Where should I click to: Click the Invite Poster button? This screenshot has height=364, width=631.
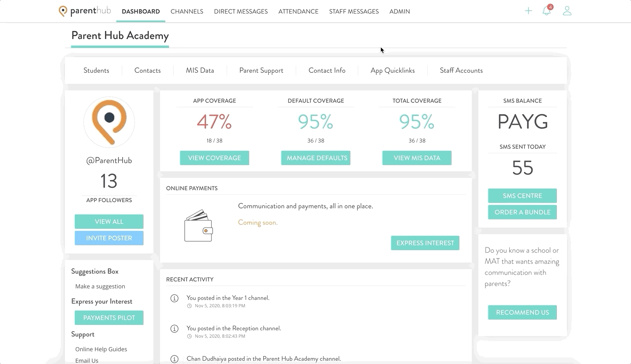coord(109,238)
